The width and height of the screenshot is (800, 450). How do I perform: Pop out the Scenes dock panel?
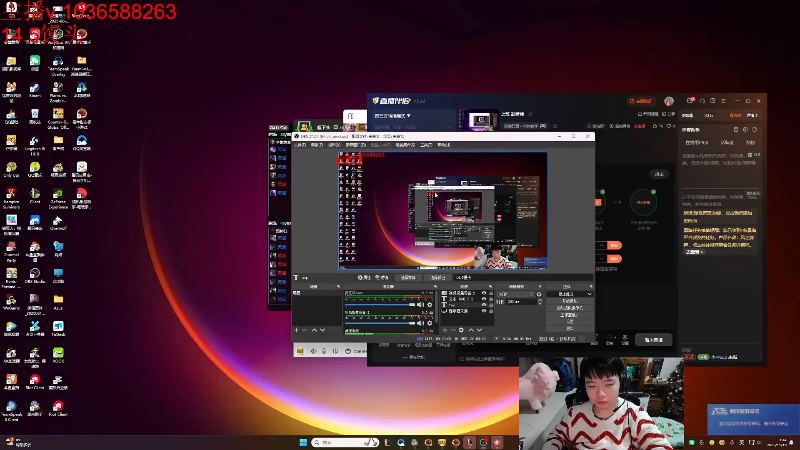click(x=338, y=286)
